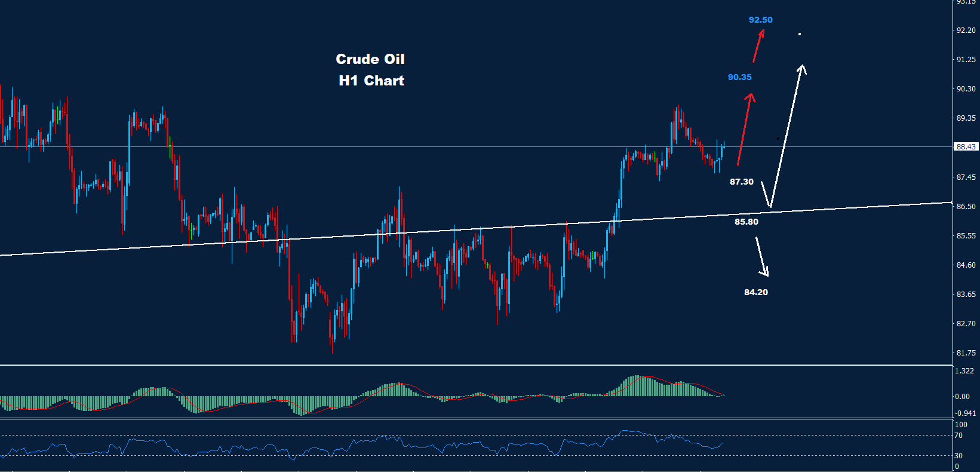
Task: Select the white down arrow above 84.20
Action: 761,257
